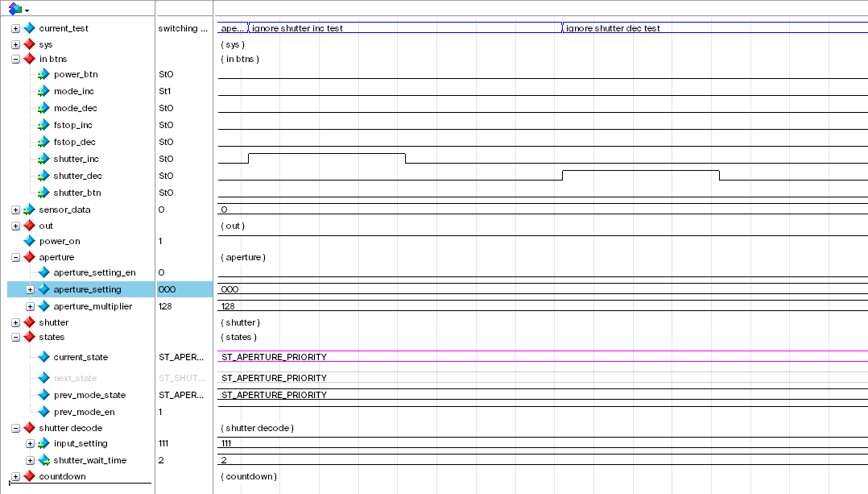
Task: Expand the current_test signal
Action: coord(15,28)
